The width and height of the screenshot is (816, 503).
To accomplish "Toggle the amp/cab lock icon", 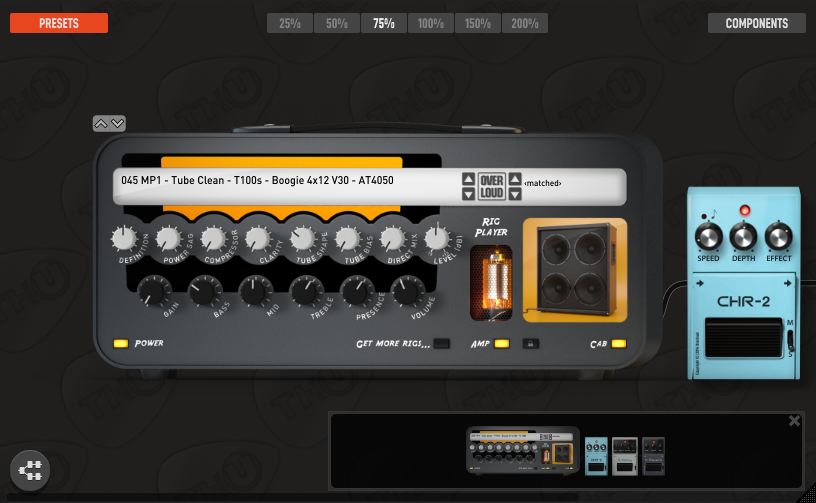I will click(530, 343).
